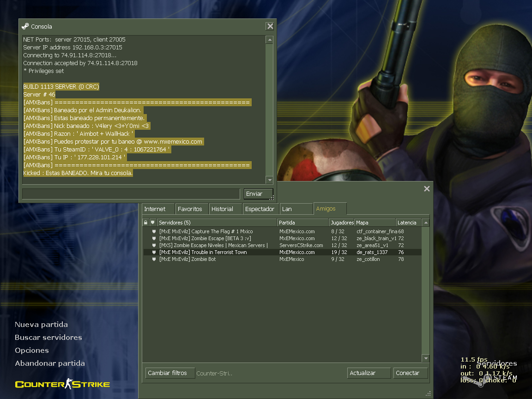This screenshot has width=532, height=399.
Task: Start a Nueva partida from the main menu
Action: (x=42, y=324)
